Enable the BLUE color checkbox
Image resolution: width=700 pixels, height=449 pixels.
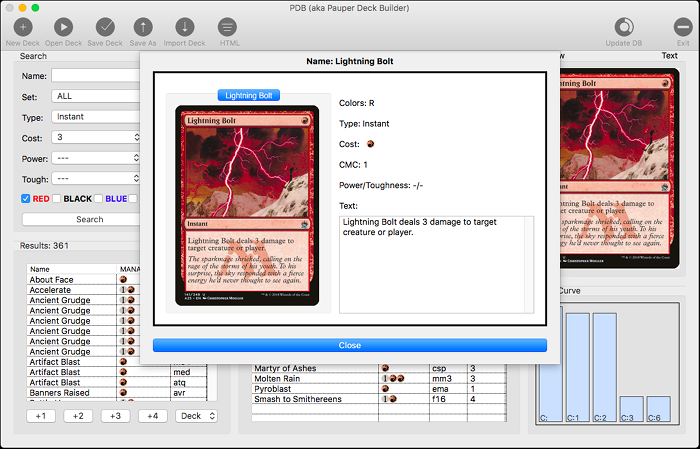(x=99, y=199)
